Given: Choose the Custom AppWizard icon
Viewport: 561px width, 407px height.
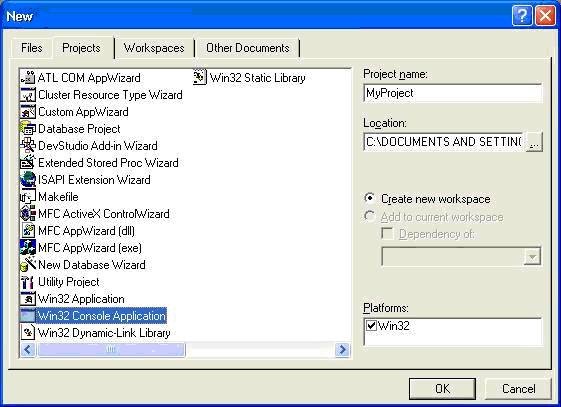Looking at the screenshot, I should 28,112.
